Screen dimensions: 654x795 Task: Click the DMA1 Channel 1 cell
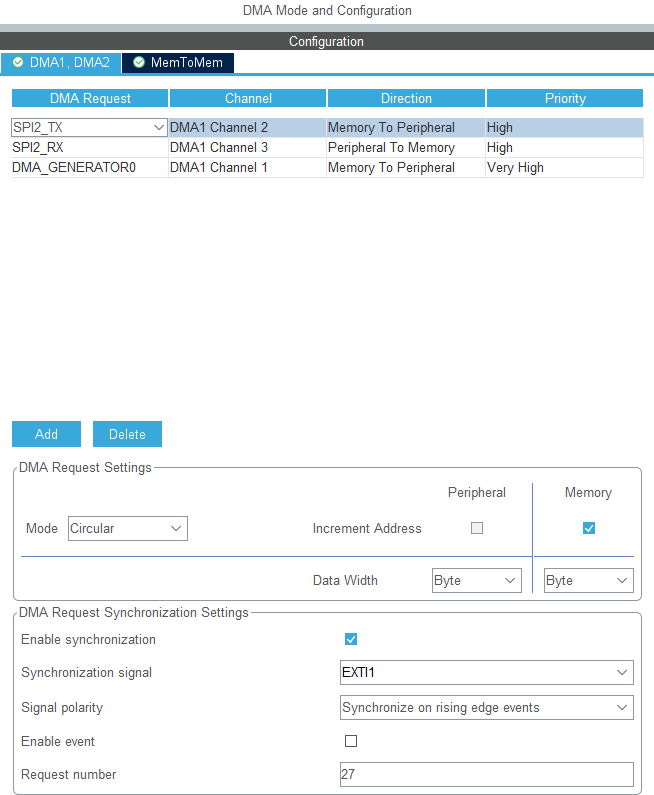(247, 168)
